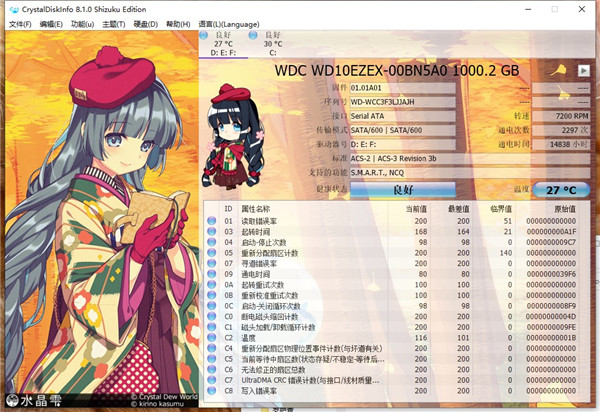Screen dimensions: 600x412
Task: Open the 功能(u) menu
Action: click(82, 23)
